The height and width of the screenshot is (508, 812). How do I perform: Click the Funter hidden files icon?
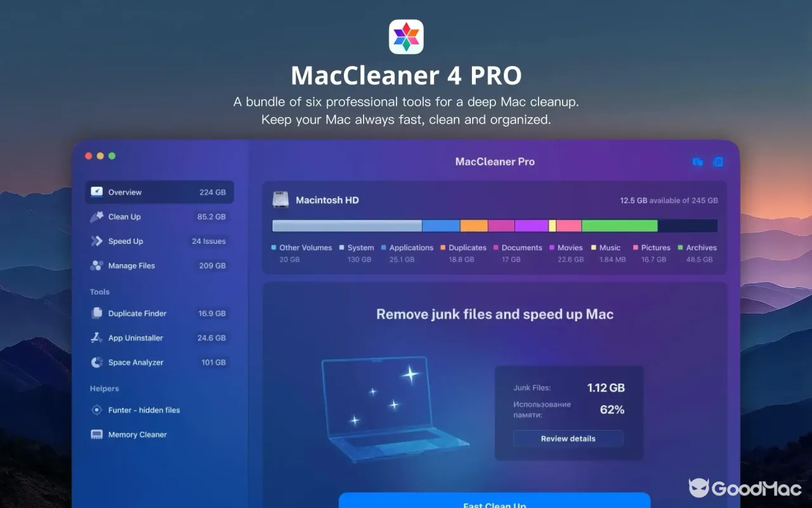coord(96,410)
